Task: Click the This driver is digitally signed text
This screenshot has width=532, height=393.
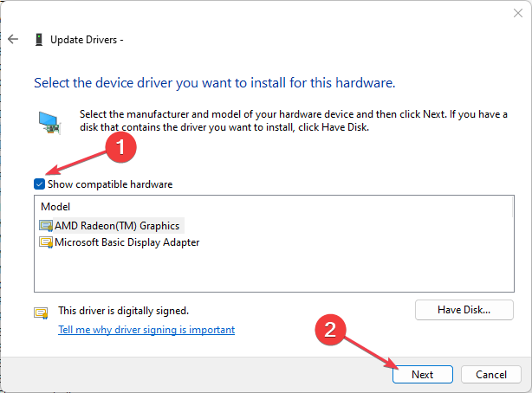Action: pos(122,310)
